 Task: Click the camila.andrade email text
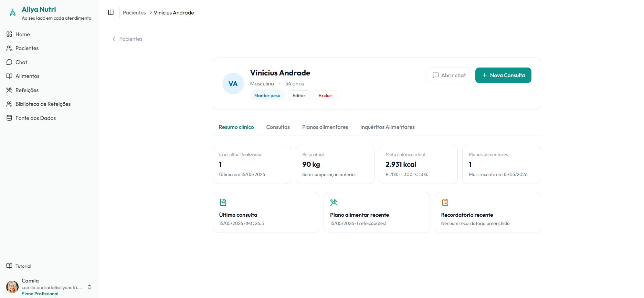pos(52,288)
